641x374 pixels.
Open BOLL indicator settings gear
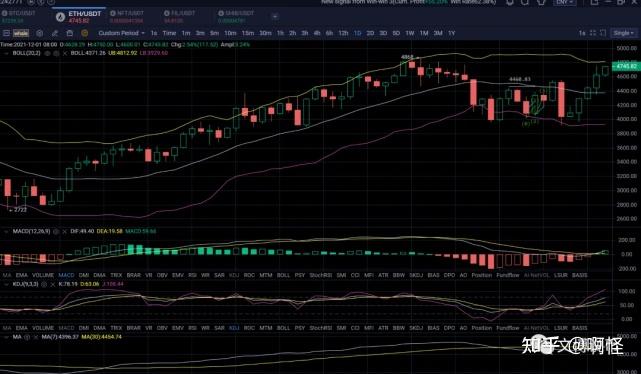pyautogui.click(x=56, y=54)
